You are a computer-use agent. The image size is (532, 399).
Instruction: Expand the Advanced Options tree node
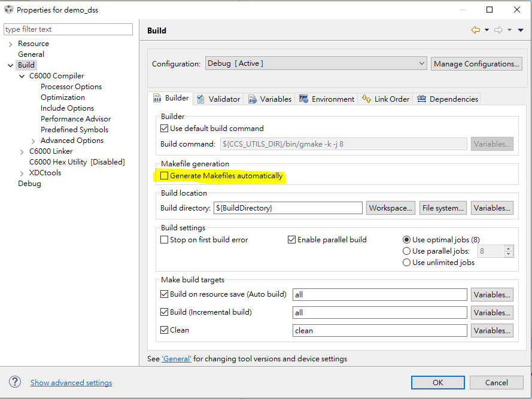[34, 141]
